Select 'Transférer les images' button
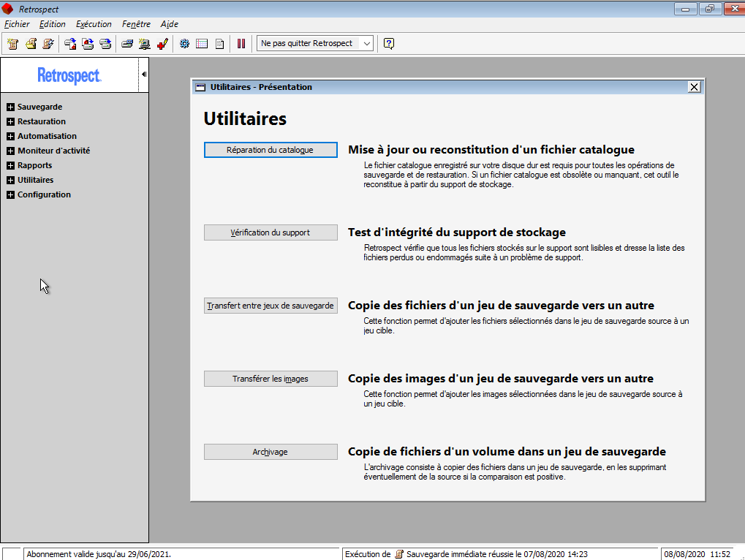 [271, 379]
